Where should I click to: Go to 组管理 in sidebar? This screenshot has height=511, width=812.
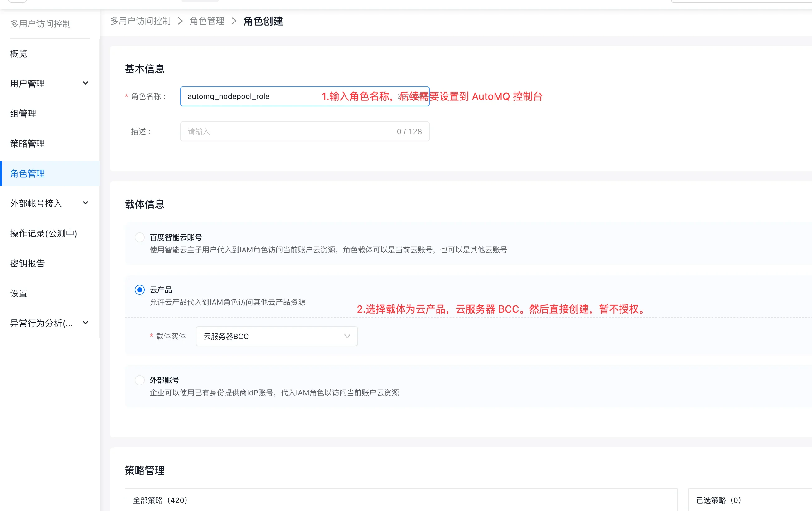click(23, 114)
